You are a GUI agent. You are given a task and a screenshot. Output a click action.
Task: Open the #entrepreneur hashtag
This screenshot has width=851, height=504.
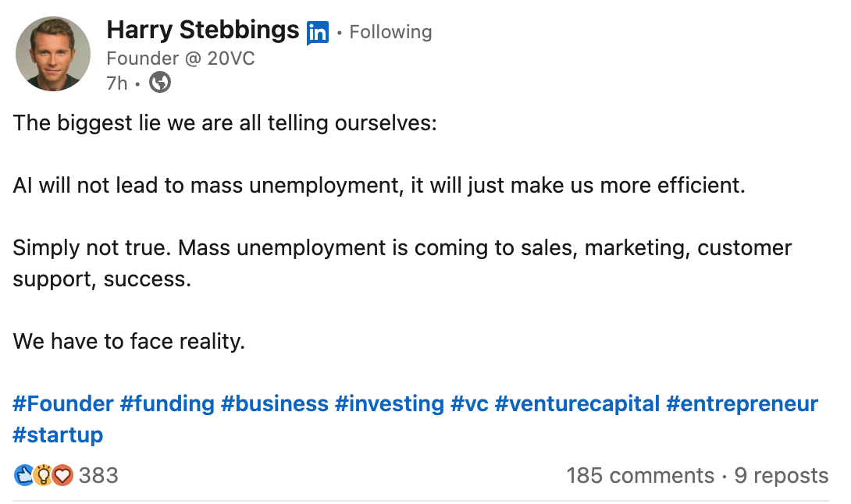point(742,403)
